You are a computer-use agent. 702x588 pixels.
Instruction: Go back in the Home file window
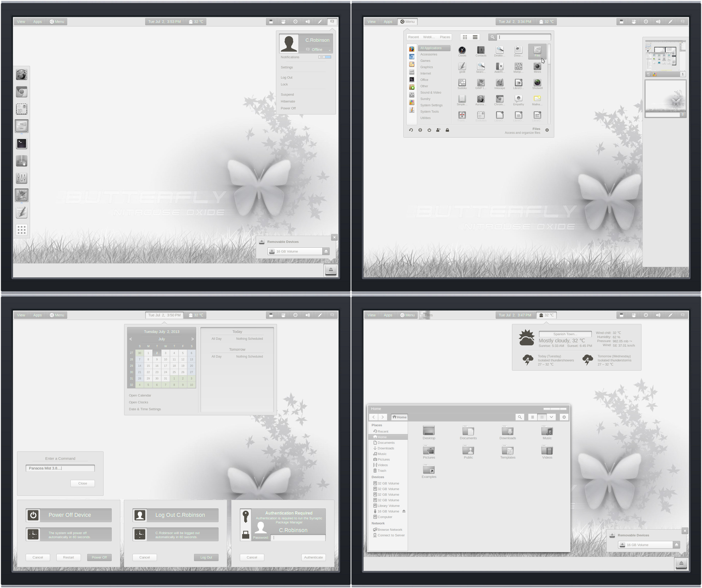[373, 417]
